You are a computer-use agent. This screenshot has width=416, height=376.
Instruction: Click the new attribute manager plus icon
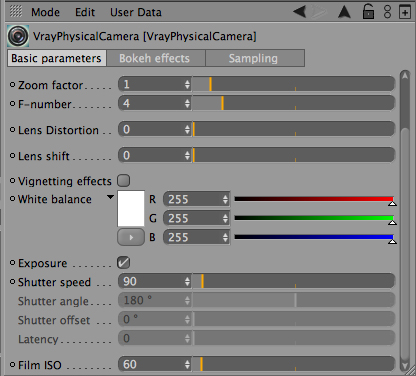(405, 13)
